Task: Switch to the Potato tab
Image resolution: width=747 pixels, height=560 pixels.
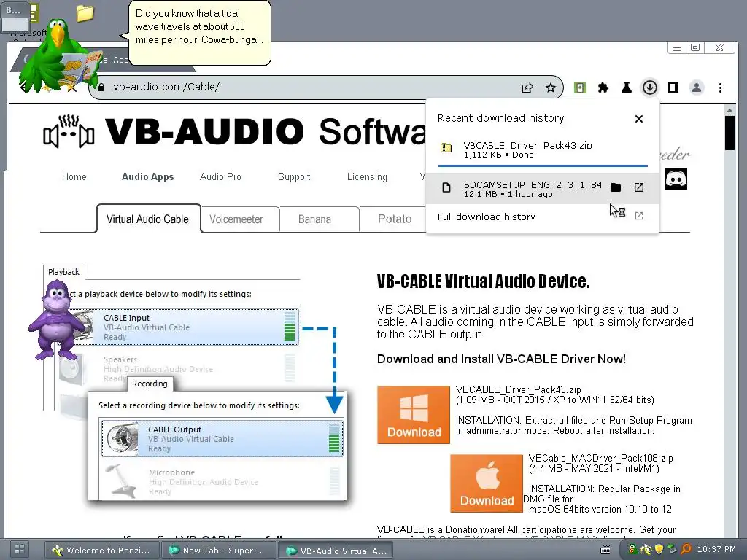Action: point(395,219)
